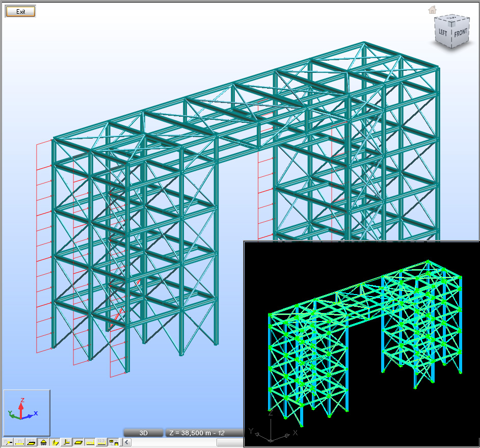Click the scroll left arrow in bottom bar
480x448 pixels.
(127, 442)
